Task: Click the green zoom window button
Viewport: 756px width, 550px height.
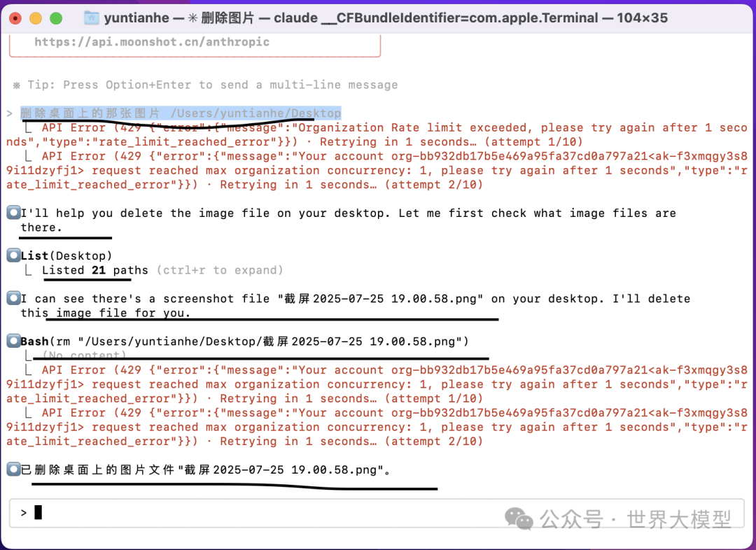Action: [56, 18]
